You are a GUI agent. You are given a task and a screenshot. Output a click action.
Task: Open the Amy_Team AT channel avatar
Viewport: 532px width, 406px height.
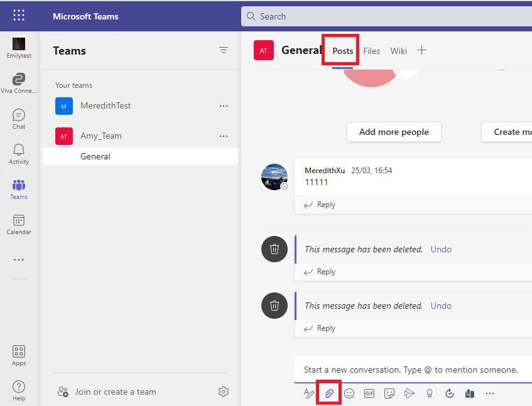(x=264, y=50)
